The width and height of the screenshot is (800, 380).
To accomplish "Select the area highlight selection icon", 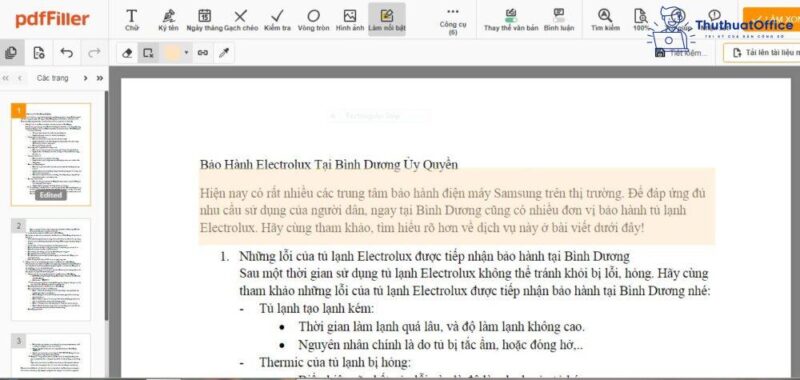I will pos(148,53).
